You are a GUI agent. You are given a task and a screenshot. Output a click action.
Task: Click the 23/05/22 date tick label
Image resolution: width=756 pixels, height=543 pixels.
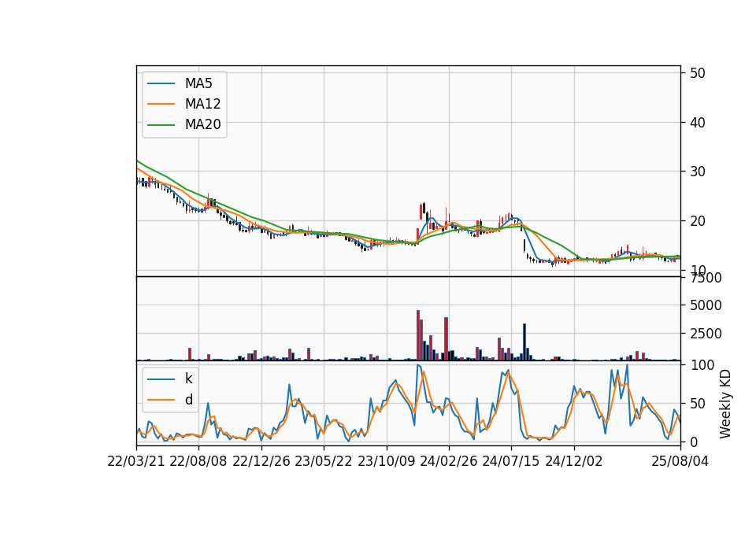324,461
